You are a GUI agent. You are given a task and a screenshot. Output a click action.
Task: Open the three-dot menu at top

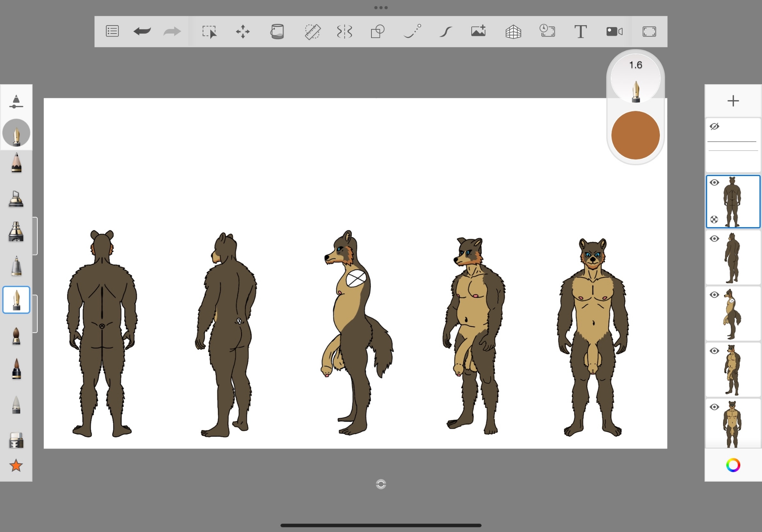point(381,8)
